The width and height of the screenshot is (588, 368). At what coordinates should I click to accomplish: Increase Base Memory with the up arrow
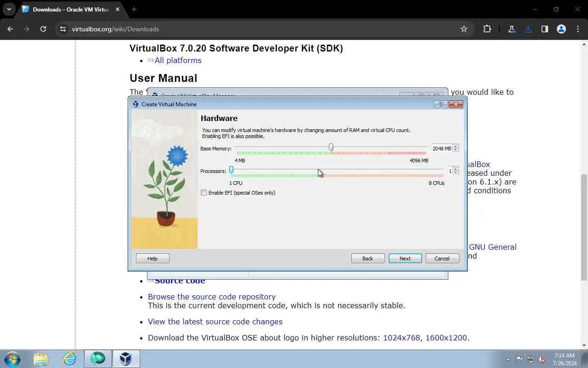[456, 147]
